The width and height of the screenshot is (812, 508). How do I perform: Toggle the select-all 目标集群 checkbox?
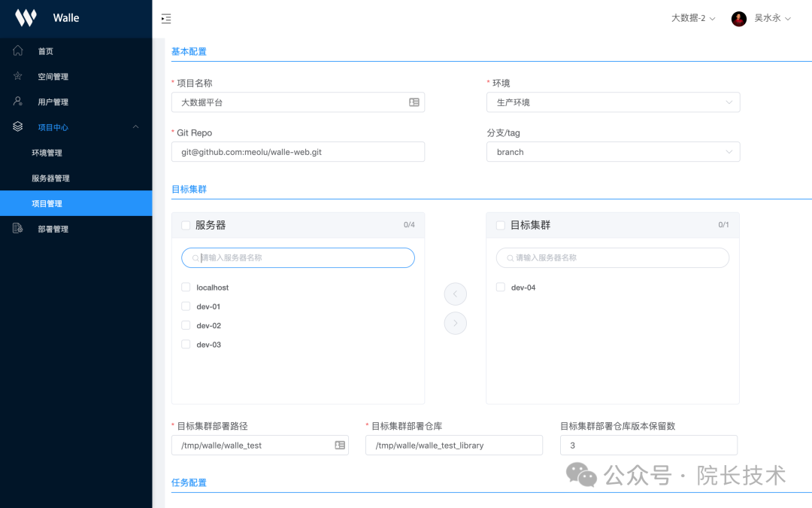(x=500, y=225)
